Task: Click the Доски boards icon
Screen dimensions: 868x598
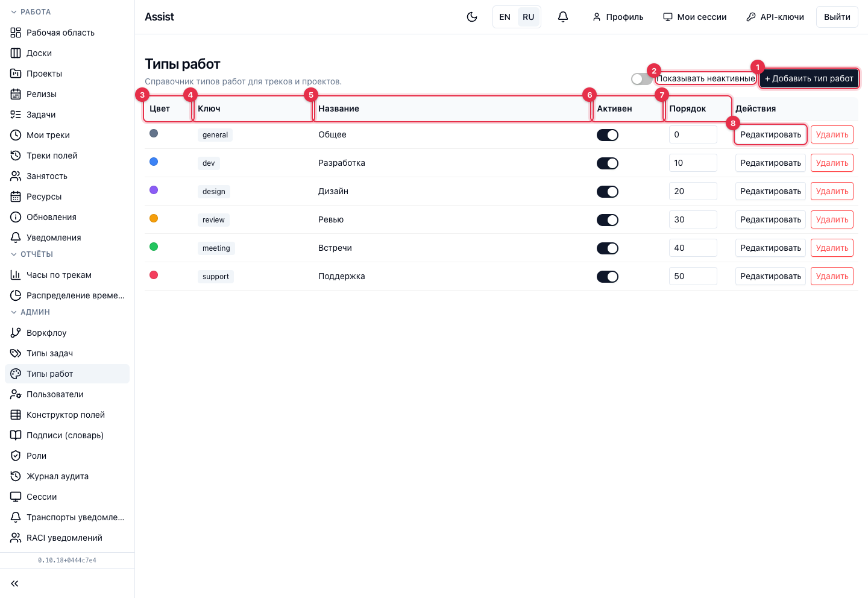Action: tap(16, 53)
